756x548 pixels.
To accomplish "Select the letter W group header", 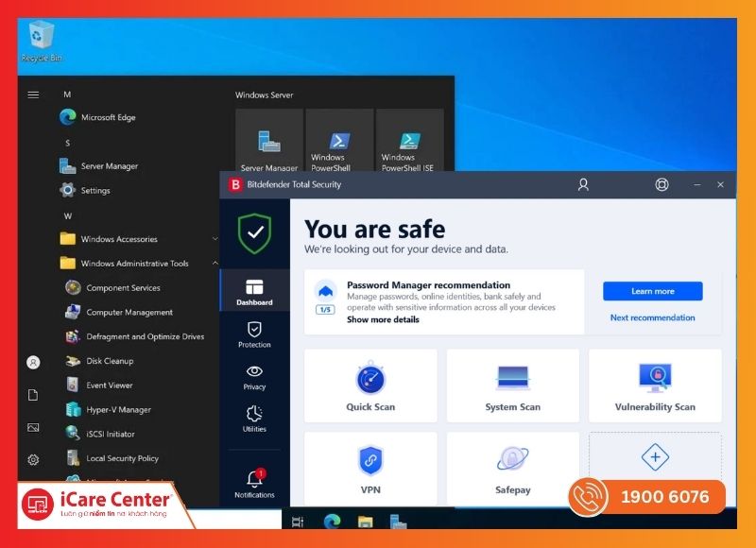I will click(x=68, y=216).
